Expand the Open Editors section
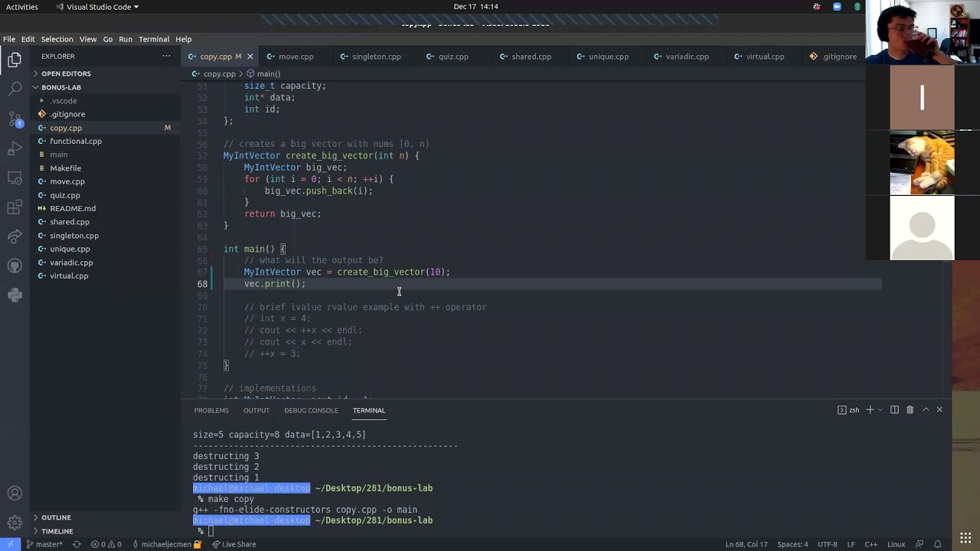980x551 pixels. point(66,73)
